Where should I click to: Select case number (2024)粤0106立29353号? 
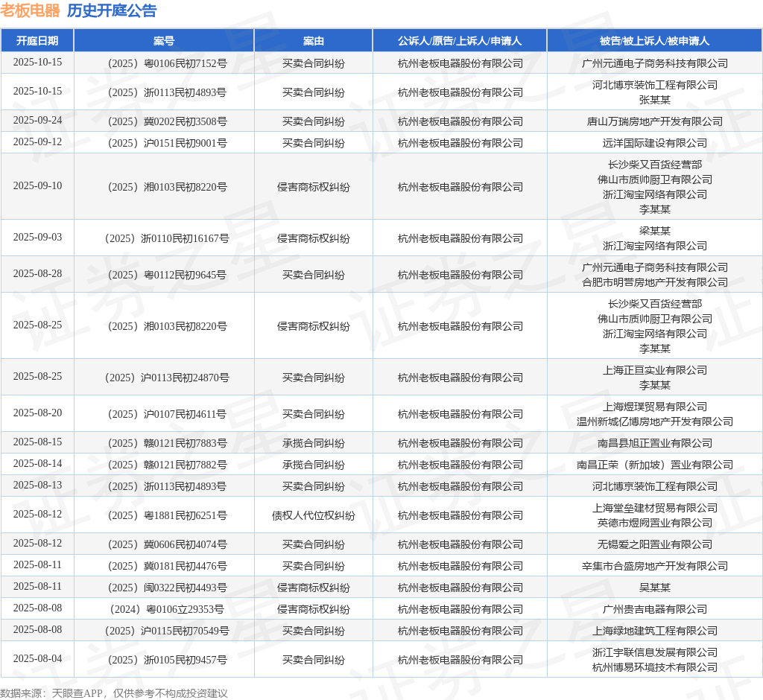pyautogui.click(x=167, y=609)
